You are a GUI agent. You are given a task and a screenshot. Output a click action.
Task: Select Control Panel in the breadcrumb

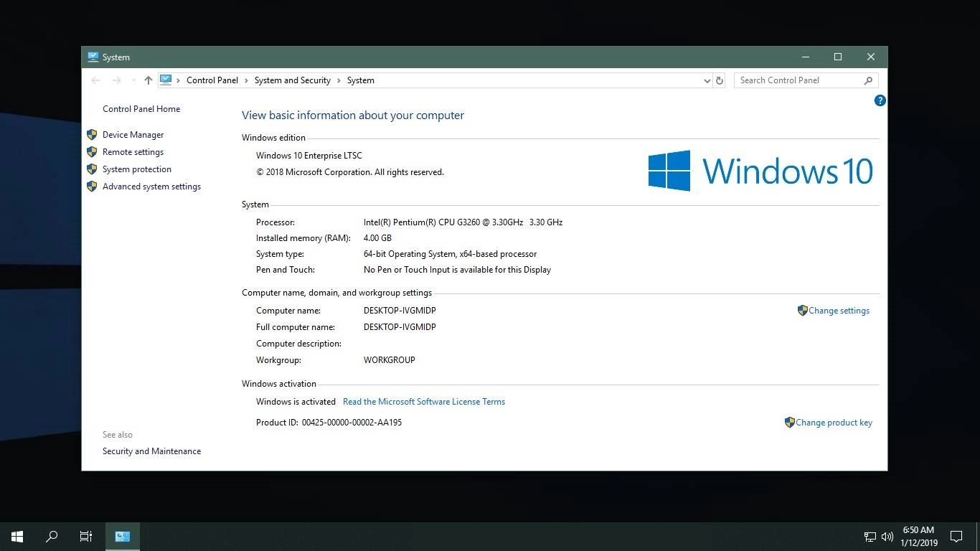(212, 80)
